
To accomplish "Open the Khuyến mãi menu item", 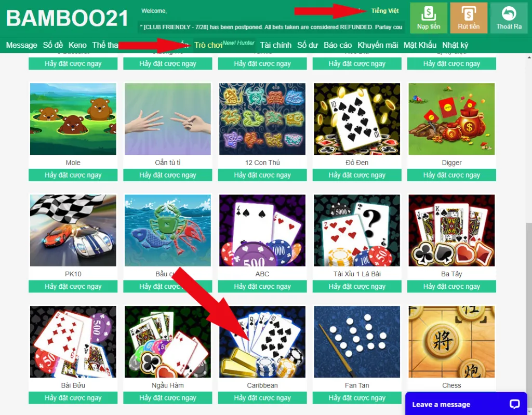I will point(378,45).
